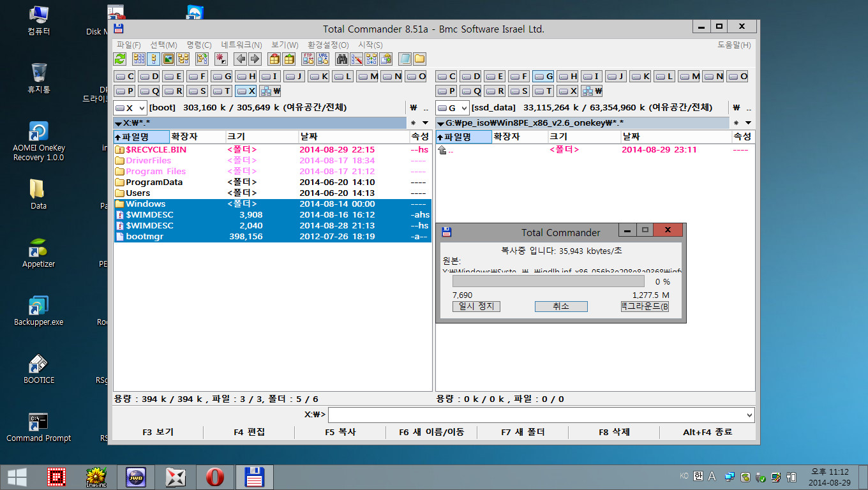This screenshot has height=490, width=868.
Task: Open the 선택(M) menu
Action: 164,45
